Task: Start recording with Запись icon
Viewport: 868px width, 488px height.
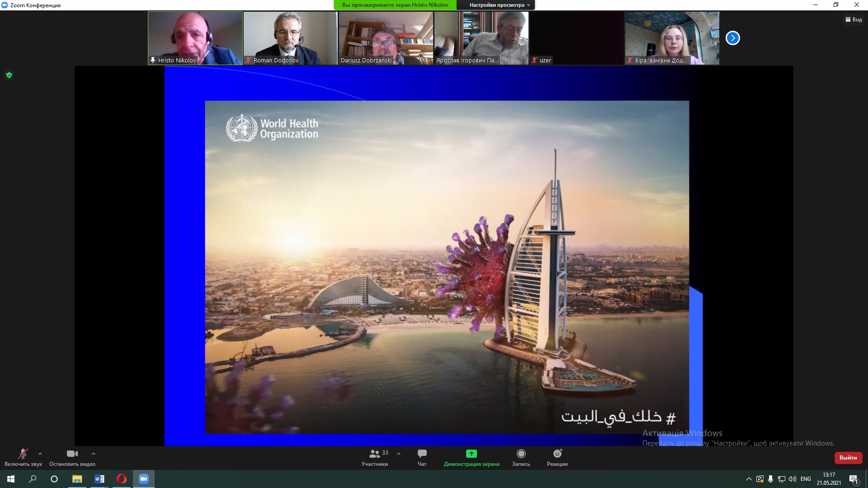Action: point(521,454)
